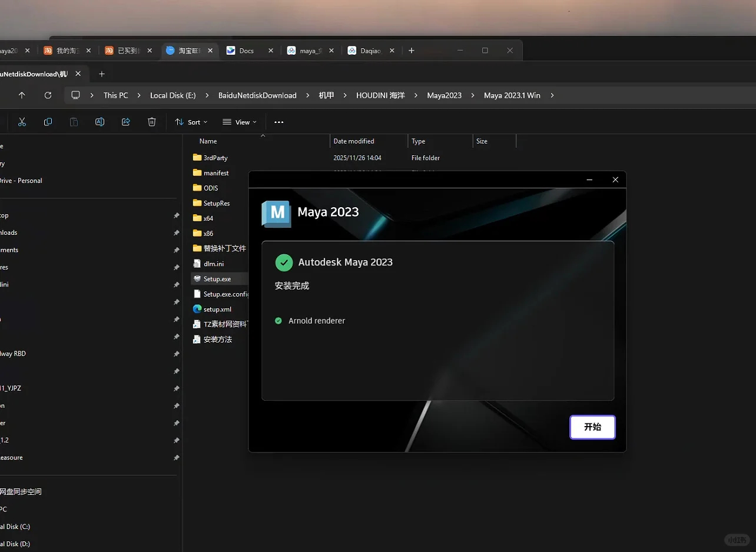The width and height of the screenshot is (756, 552).
Task: Open the View dropdown
Action: tap(240, 122)
